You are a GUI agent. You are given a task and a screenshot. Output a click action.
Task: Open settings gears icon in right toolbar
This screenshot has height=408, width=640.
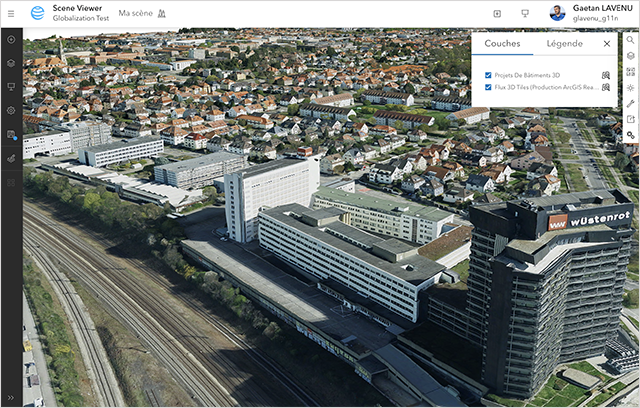[x=631, y=135]
